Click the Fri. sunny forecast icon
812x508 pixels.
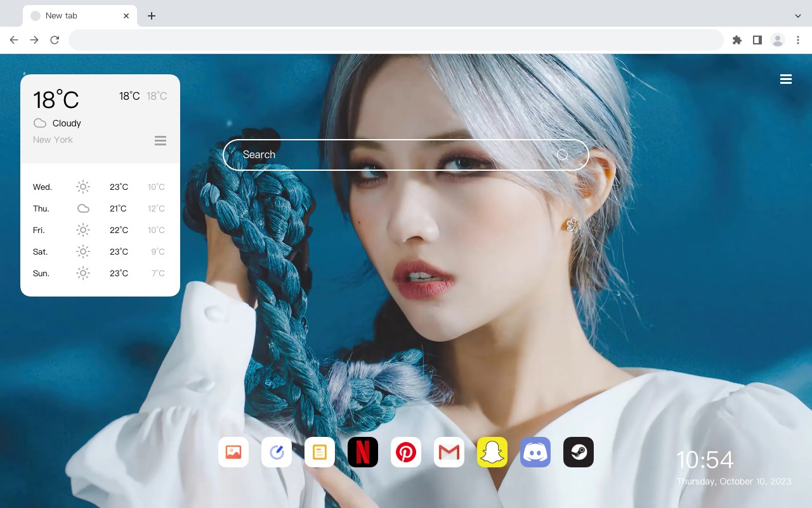[x=83, y=230]
